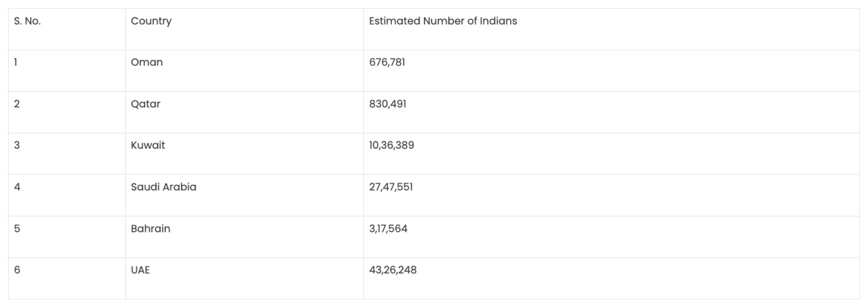Click the 830,491 value for Qatar
Screen dimensions: 868x308
pos(388,104)
